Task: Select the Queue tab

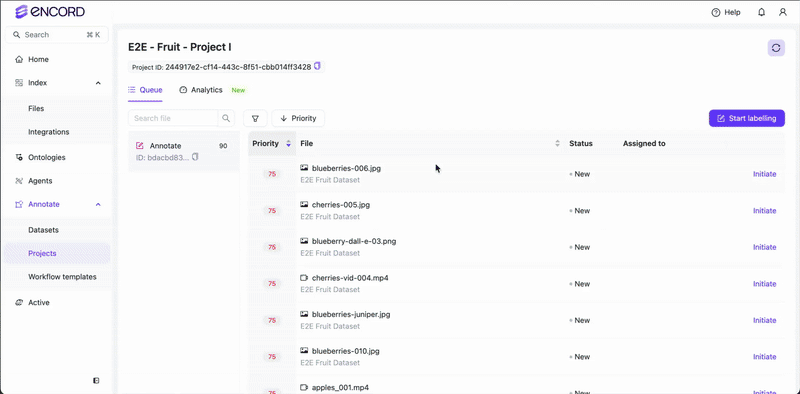Action: [145, 90]
